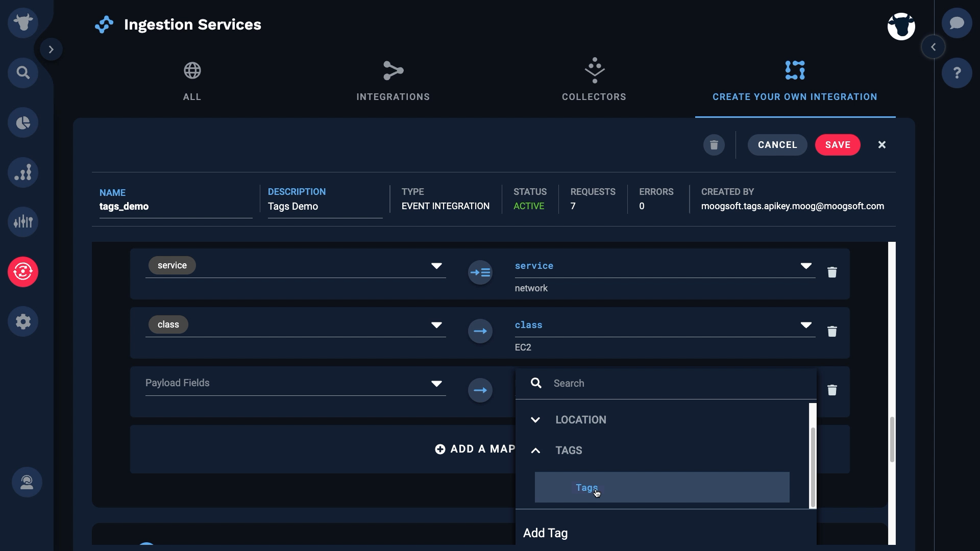This screenshot has width=980, height=551.
Task: Open the settings gear sidebar icon
Action: 23,321
